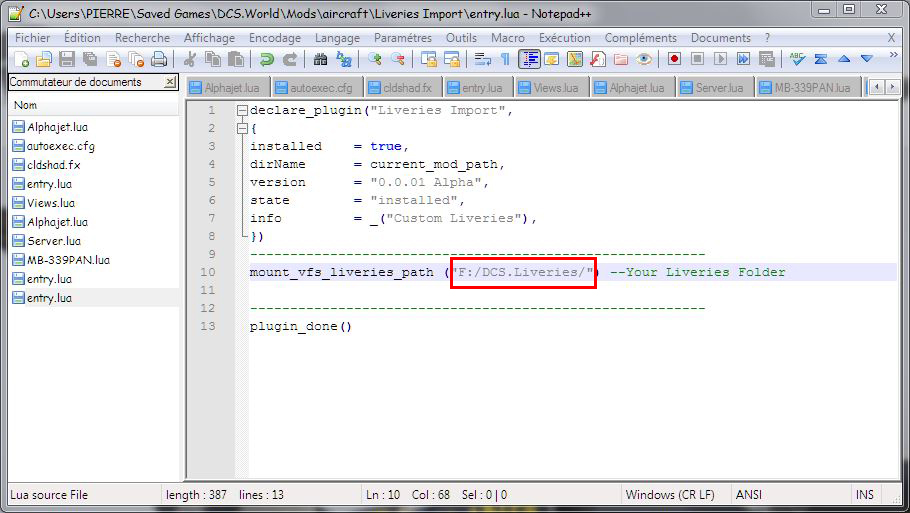Open the Édition menu
910x513 pixels.
pos(82,38)
